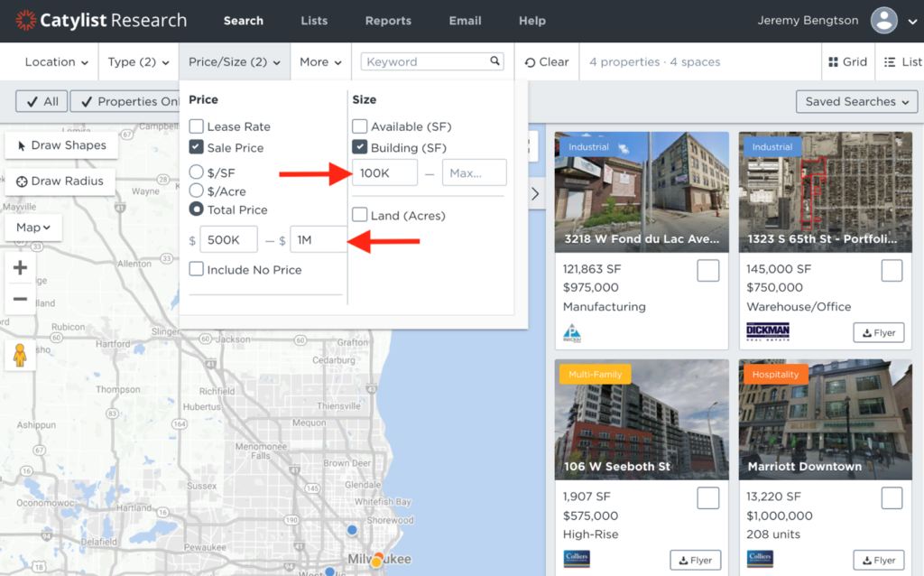Select checkbox on 106 W Seeboth St card
Screen dimensions: 924x576
707,498
